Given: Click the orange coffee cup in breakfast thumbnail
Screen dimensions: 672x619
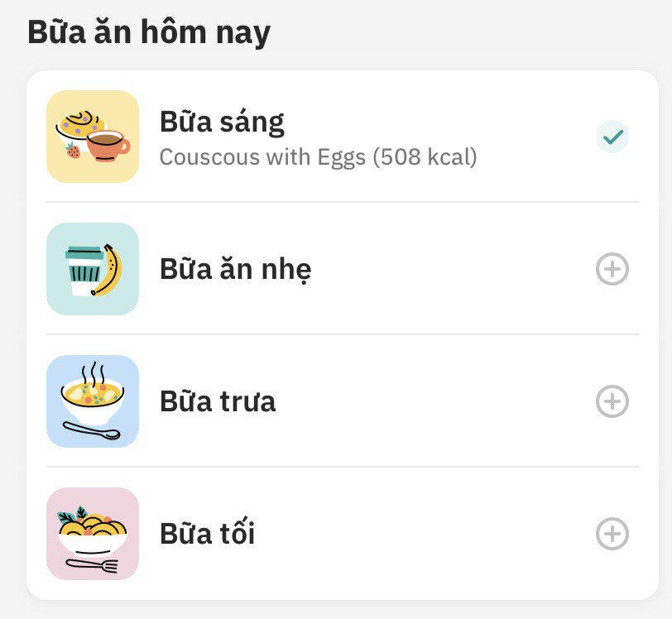Looking at the screenshot, I should click(108, 146).
